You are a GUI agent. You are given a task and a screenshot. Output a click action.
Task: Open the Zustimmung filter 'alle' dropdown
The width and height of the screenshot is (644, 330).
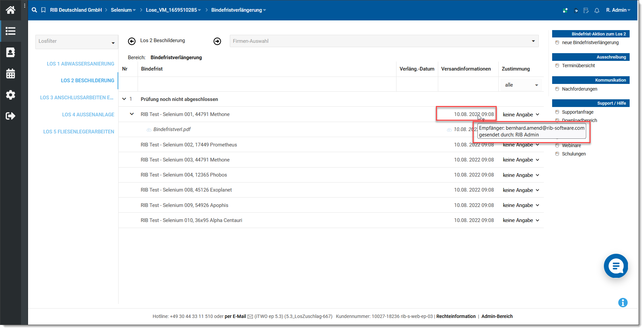coord(521,85)
